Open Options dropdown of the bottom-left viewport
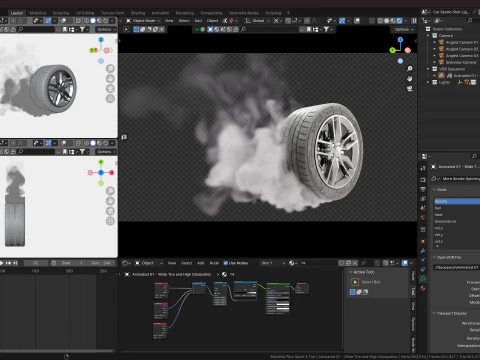This screenshot has width=480, height=360. point(106,152)
